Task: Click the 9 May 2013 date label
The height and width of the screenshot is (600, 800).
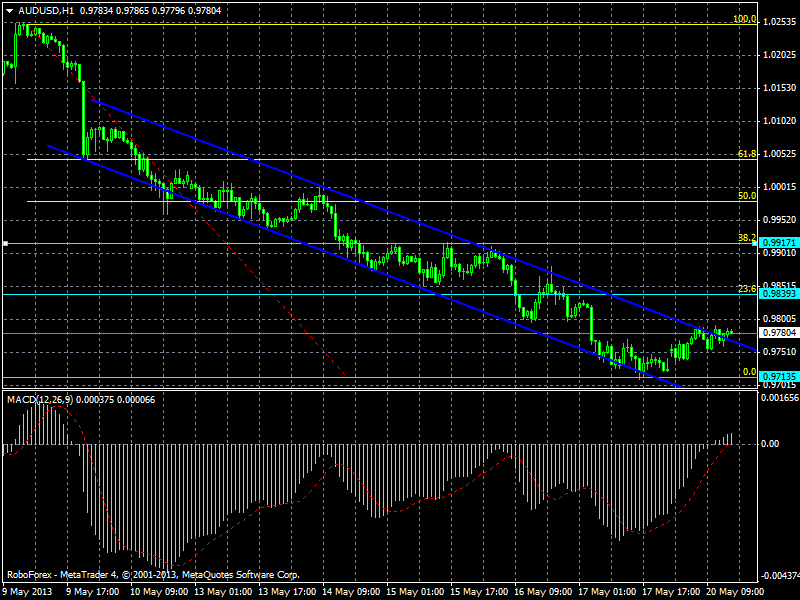Action: coord(27,592)
